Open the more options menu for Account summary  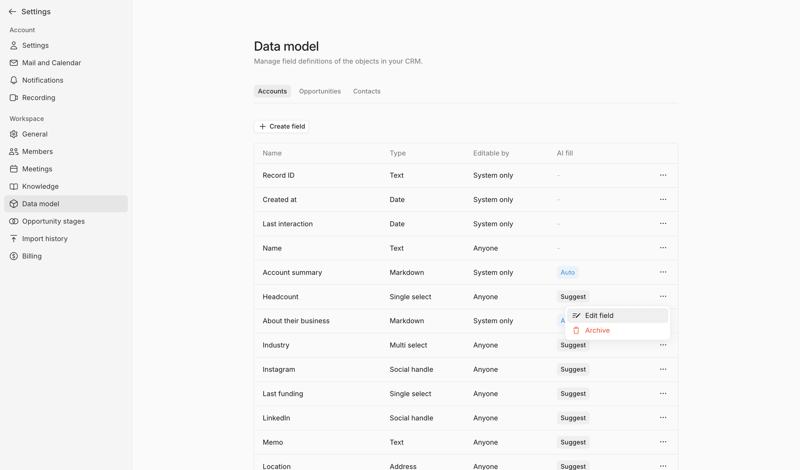pyautogui.click(x=663, y=273)
